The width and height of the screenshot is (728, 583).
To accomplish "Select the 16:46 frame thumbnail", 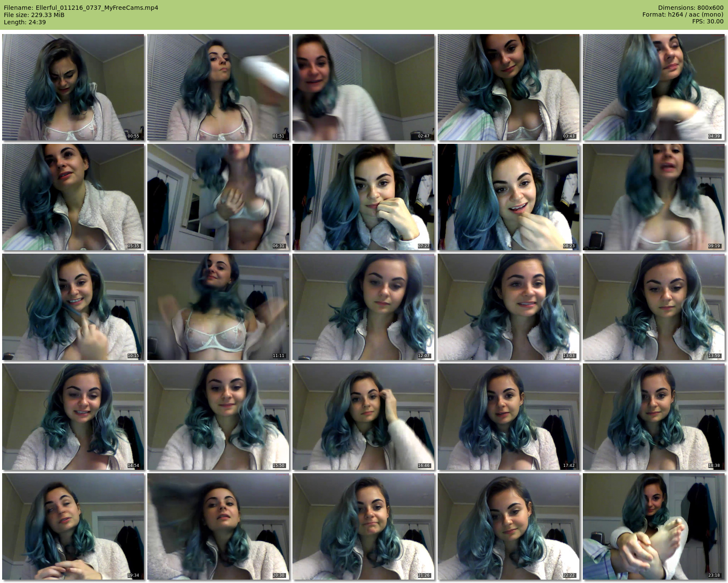I will pyautogui.click(x=364, y=417).
